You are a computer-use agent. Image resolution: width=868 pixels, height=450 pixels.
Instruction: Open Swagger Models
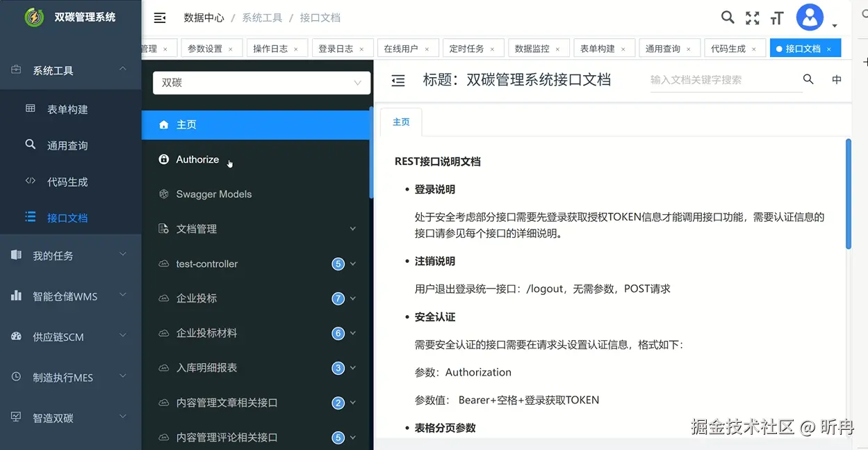[256, 194]
